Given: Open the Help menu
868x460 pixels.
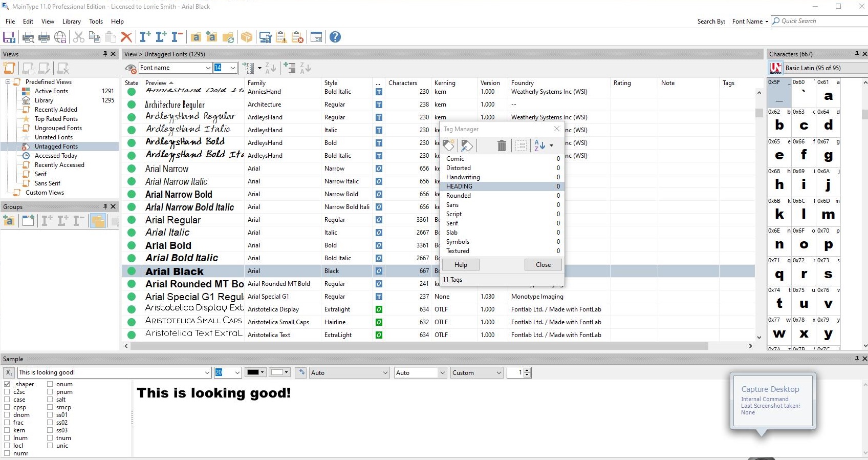Looking at the screenshot, I should click(x=117, y=22).
